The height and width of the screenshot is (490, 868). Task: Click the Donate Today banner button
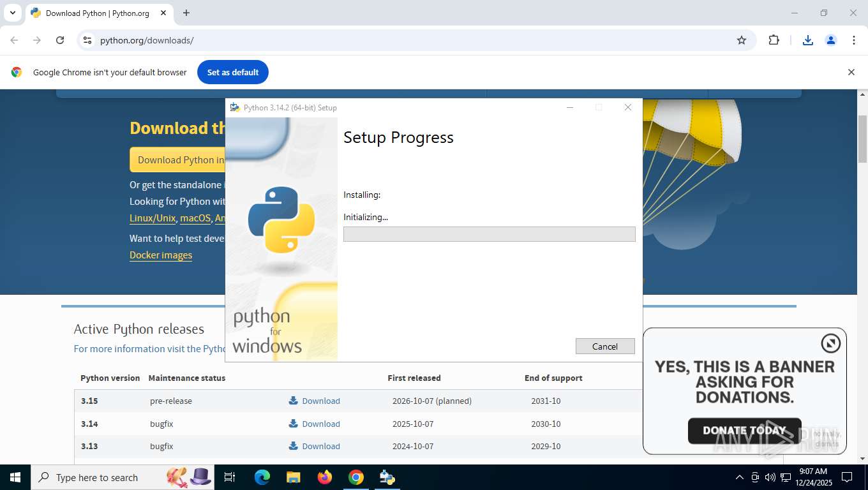tap(744, 431)
